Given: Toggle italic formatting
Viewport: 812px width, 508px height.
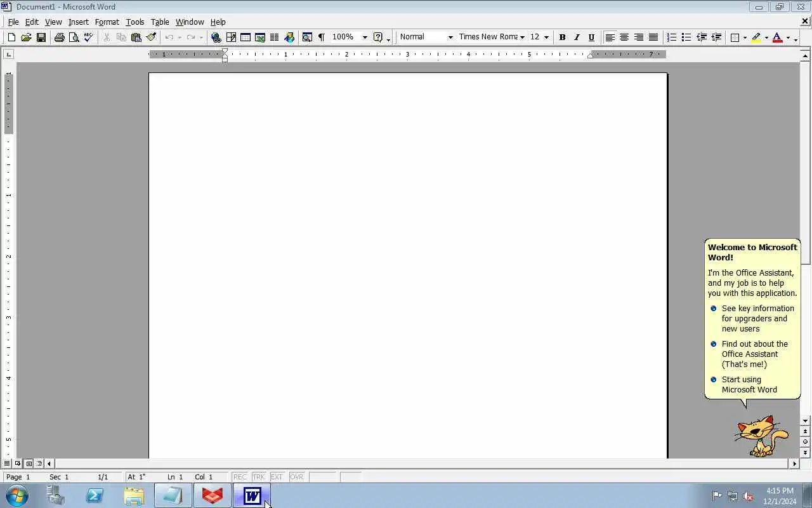Looking at the screenshot, I should (x=577, y=37).
